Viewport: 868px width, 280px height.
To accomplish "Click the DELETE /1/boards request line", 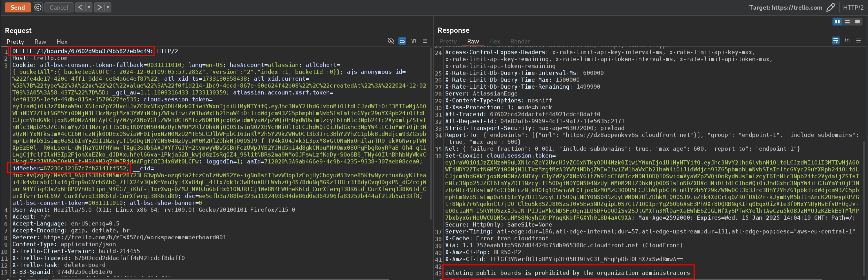I will coord(95,51).
